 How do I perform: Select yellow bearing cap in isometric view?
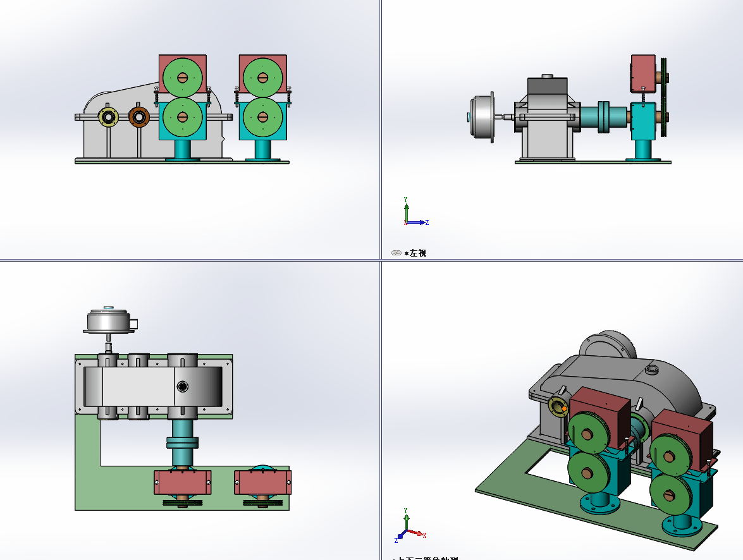[x=558, y=406]
